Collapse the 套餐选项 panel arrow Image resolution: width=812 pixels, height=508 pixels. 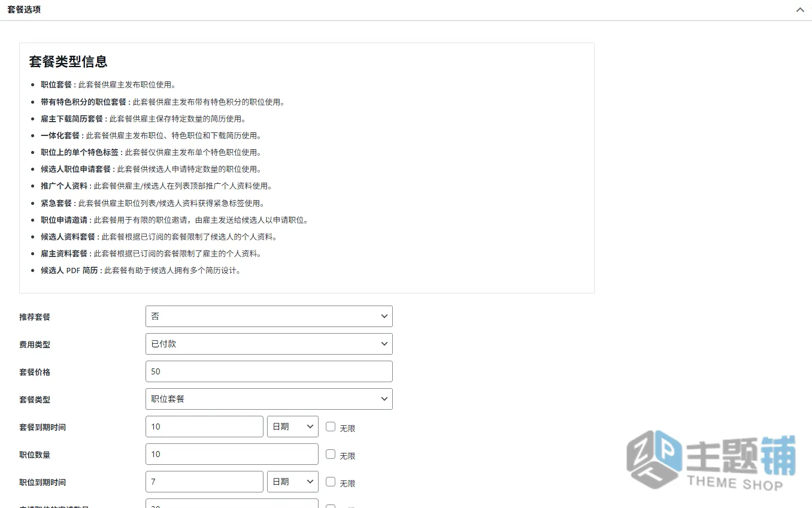pyautogui.click(x=800, y=10)
